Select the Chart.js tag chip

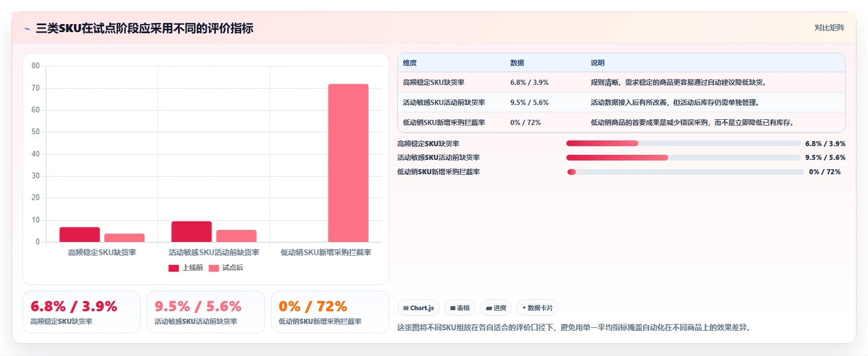pos(419,308)
